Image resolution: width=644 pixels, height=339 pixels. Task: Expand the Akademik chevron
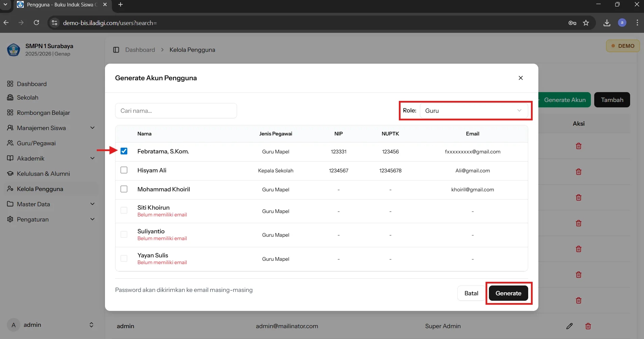tap(92, 158)
